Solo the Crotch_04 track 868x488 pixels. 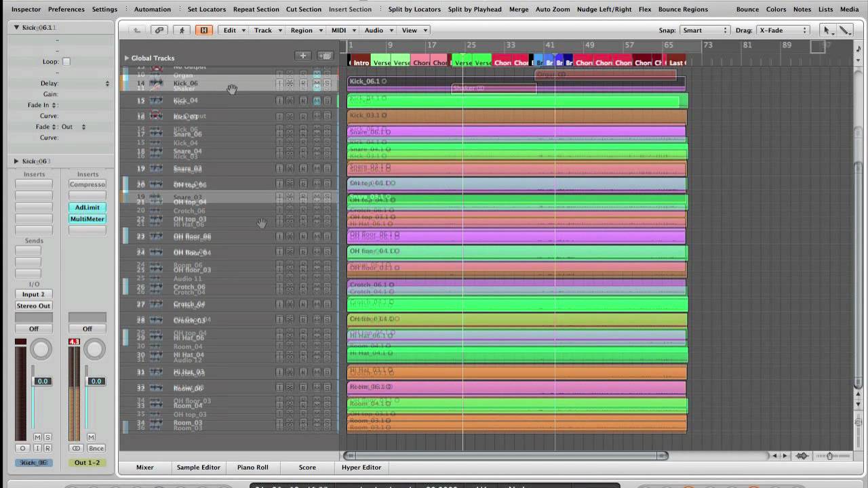point(327,304)
